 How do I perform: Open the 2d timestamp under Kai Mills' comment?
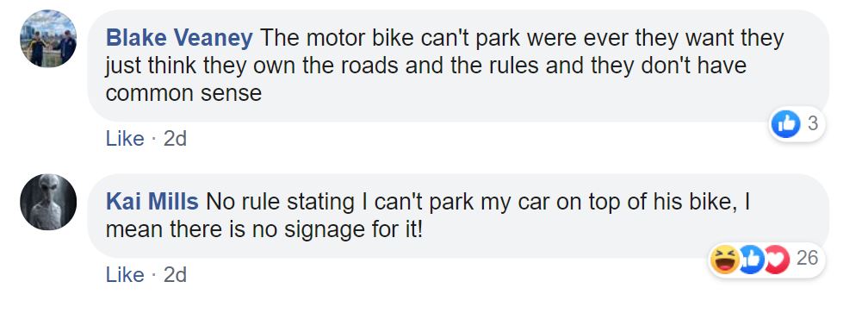pyautogui.click(x=175, y=274)
